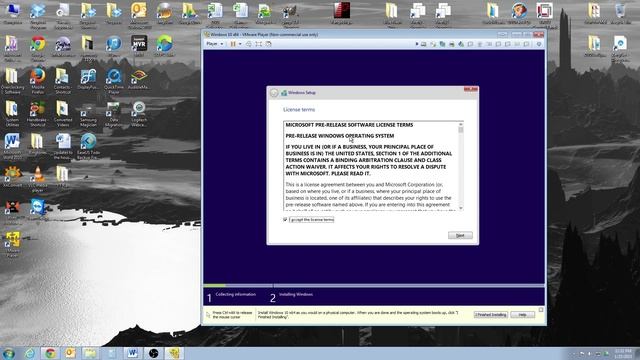Click the 'Installing Windows' step label

click(296, 294)
